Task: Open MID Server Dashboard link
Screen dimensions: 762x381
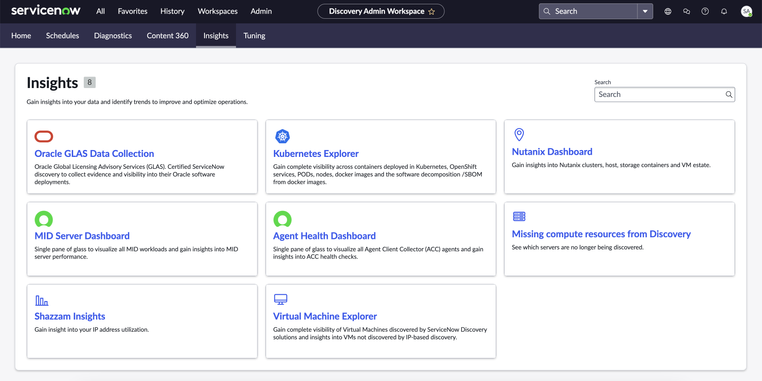Action: click(82, 236)
